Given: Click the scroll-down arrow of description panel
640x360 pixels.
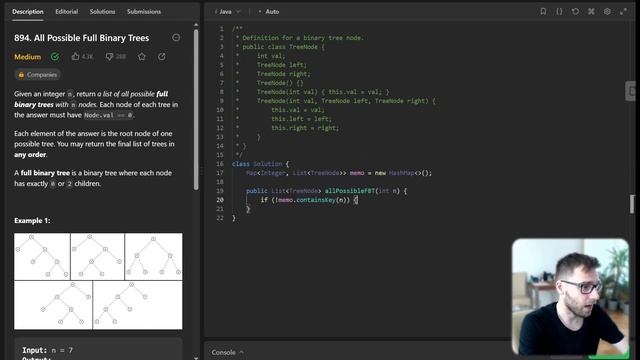Looking at the screenshot, I should (196, 358).
